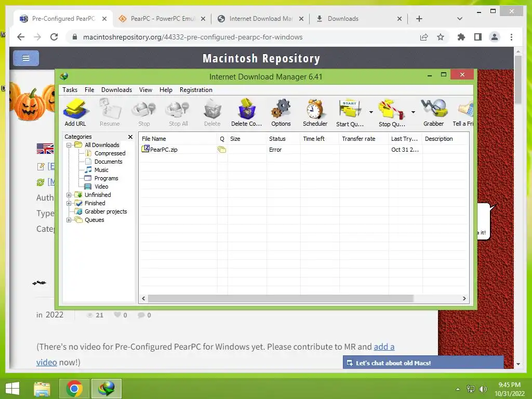This screenshot has height=399, width=532.
Task: Bookmark this page with star icon
Action: pos(441,37)
